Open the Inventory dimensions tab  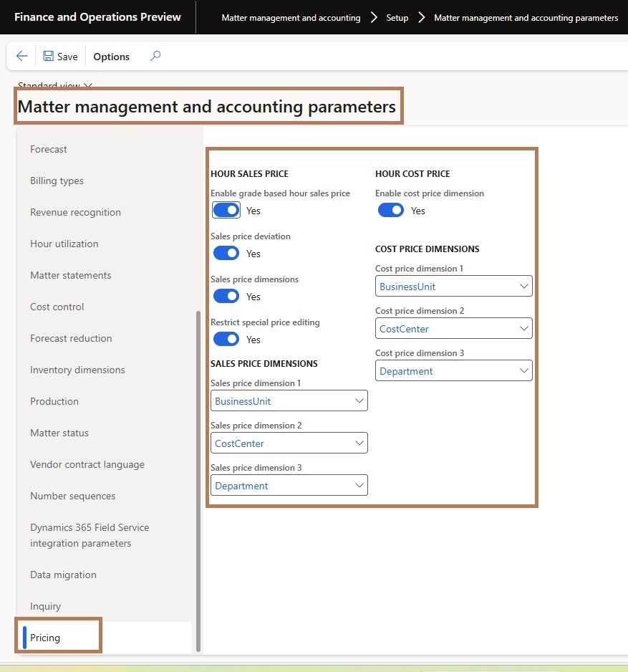tap(77, 370)
